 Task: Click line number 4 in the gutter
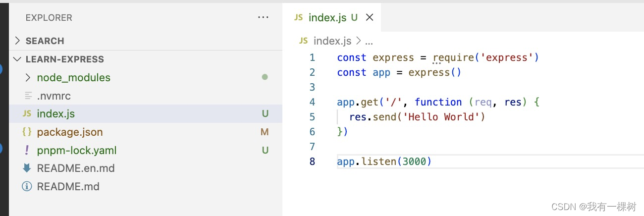[312, 102]
